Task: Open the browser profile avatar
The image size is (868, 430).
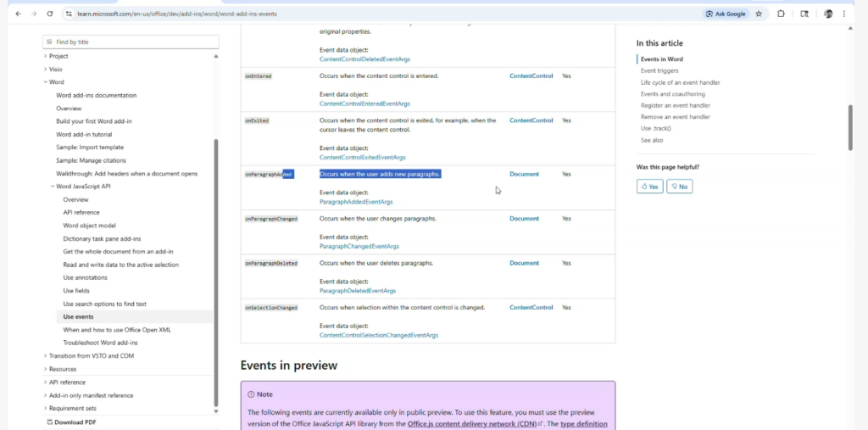Action: pos(828,14)
